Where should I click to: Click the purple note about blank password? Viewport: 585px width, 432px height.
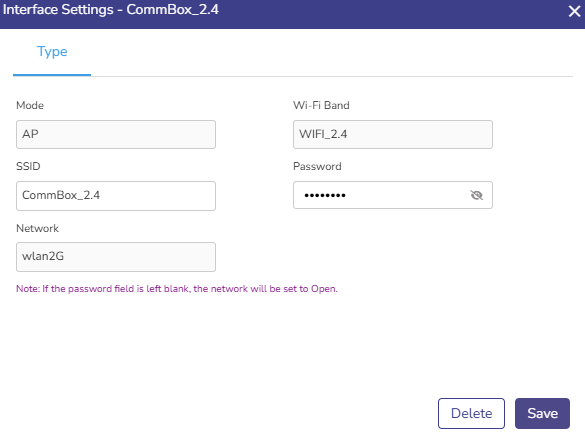[x=177, y=289]
